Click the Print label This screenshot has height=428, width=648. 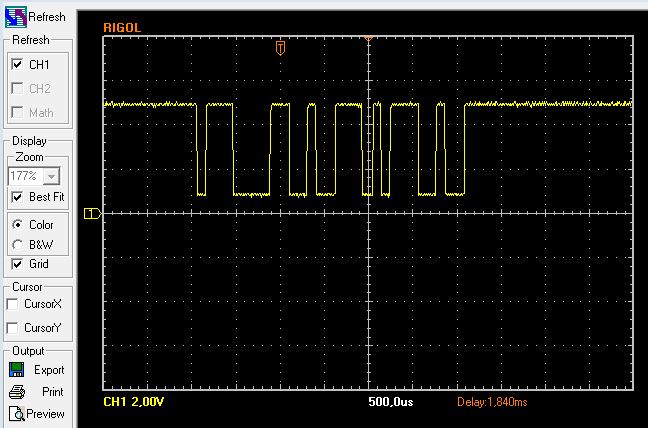pos(53,392)
